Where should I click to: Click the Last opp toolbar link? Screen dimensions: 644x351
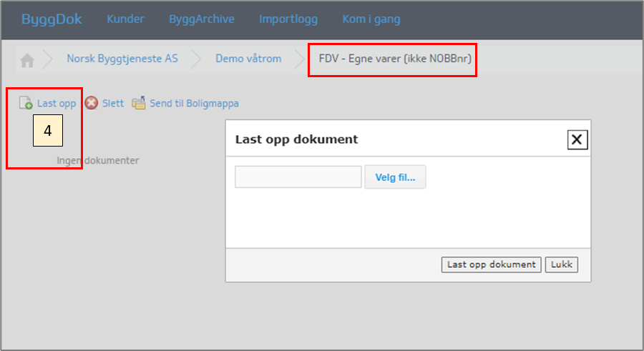pyautogui.click(x=57, y=104)
